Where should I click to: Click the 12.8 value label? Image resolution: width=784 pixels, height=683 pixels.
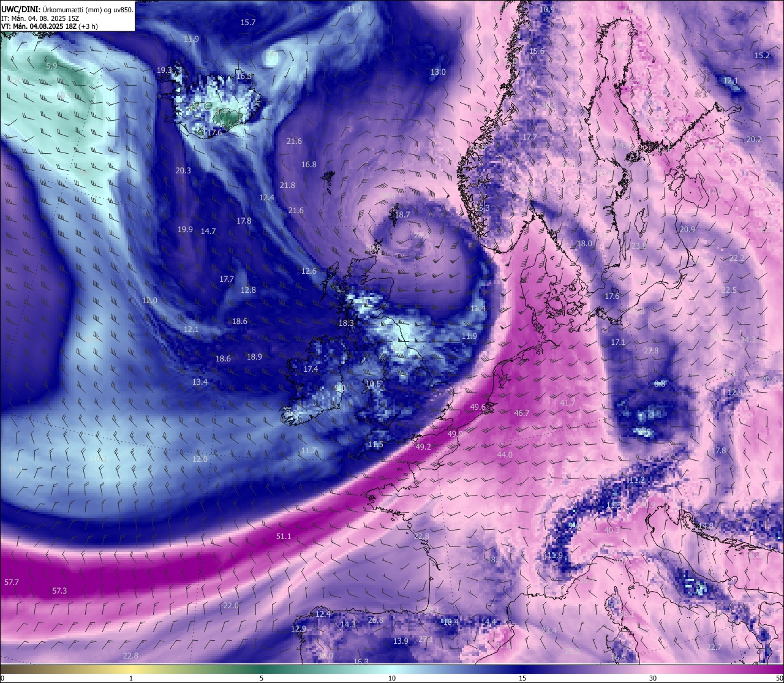tap(248, 290)
